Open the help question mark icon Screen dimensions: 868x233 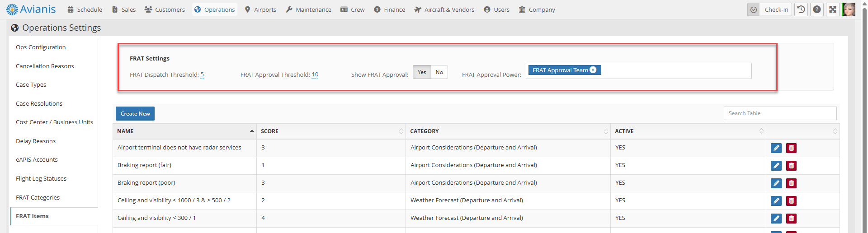(x=817, y=9)
